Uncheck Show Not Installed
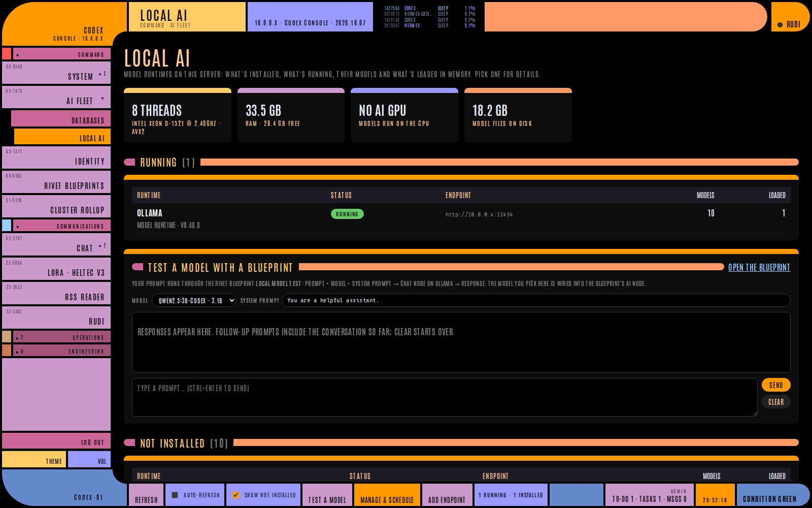This screenshot has height=508, width=812. (236, 495)
